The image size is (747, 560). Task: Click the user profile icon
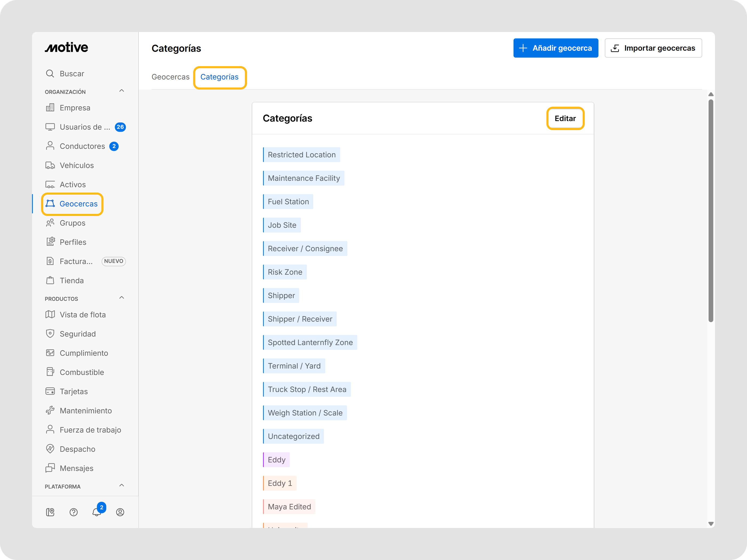(120, 512)
